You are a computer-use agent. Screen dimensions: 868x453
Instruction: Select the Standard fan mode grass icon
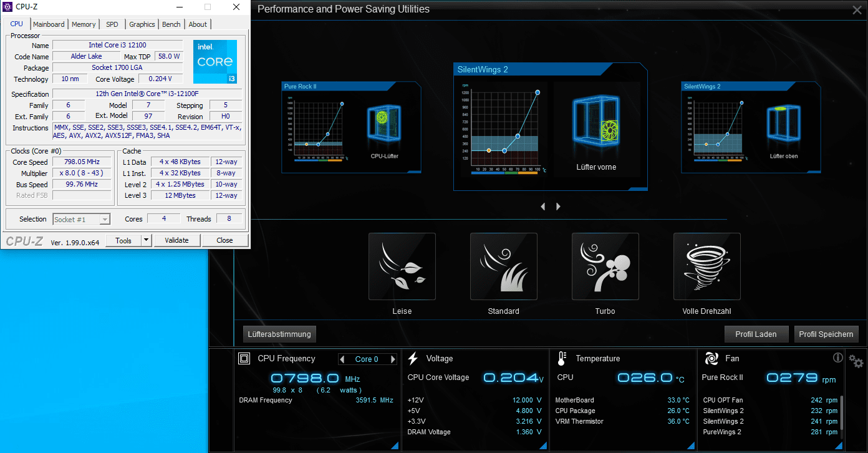click(504, 266)
